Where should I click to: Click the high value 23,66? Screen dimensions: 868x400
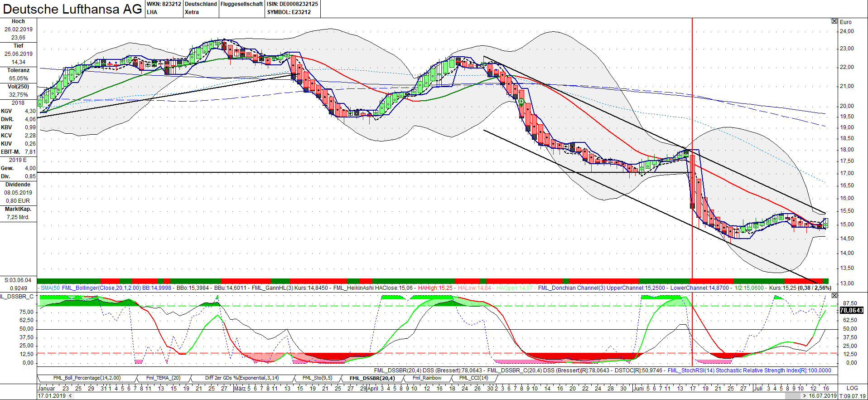click(19, 38)
